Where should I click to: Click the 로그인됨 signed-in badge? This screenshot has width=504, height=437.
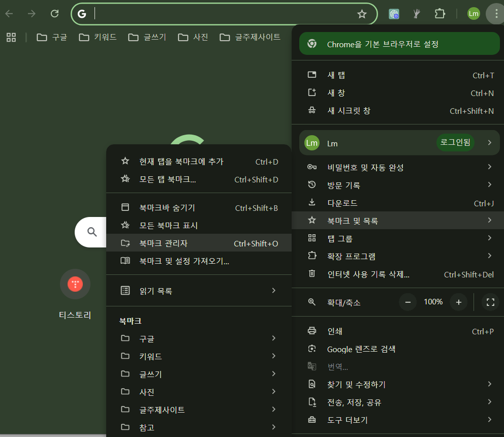point(455,142)
